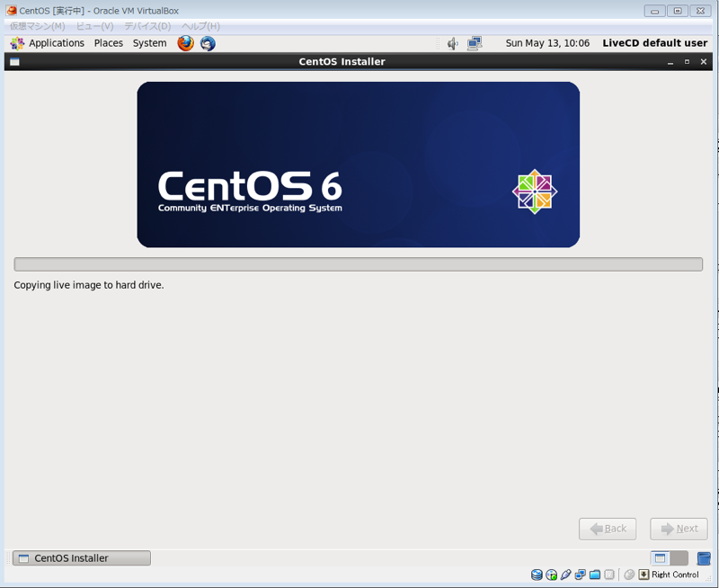The width and height of the screenshot is (719, 588).
Task: Click the date and time clock
Action: click(x=547, y=43)
